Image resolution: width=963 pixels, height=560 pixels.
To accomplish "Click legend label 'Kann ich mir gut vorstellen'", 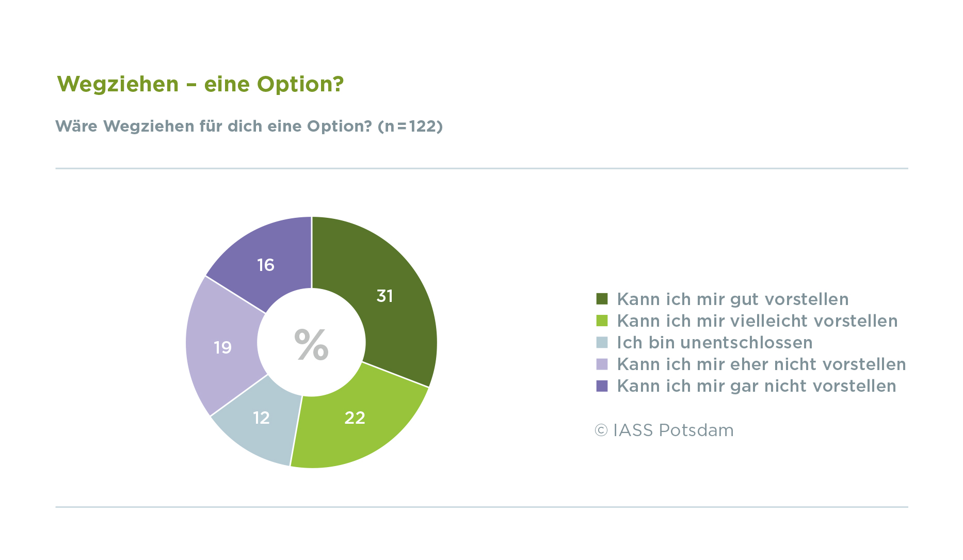I will click(733, 299).
